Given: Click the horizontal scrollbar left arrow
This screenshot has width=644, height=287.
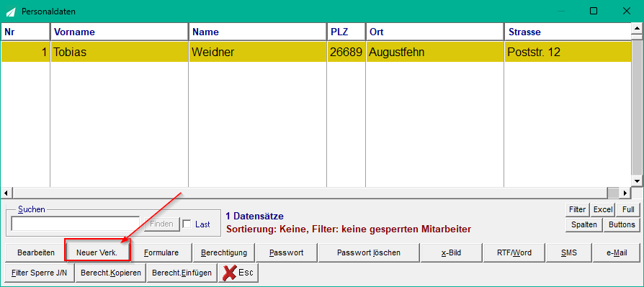Looking at the screenshot, I should [6, 192].
